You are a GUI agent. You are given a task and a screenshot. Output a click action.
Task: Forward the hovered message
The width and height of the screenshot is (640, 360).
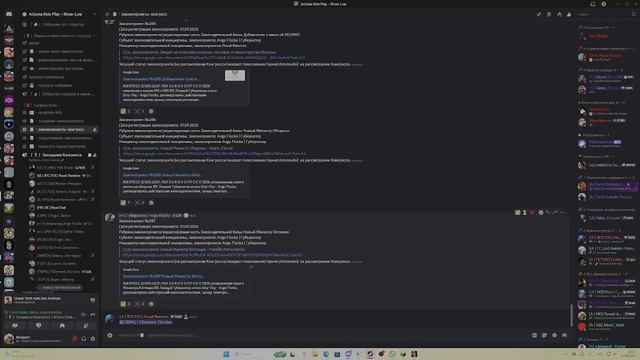[x=555, y=213]
